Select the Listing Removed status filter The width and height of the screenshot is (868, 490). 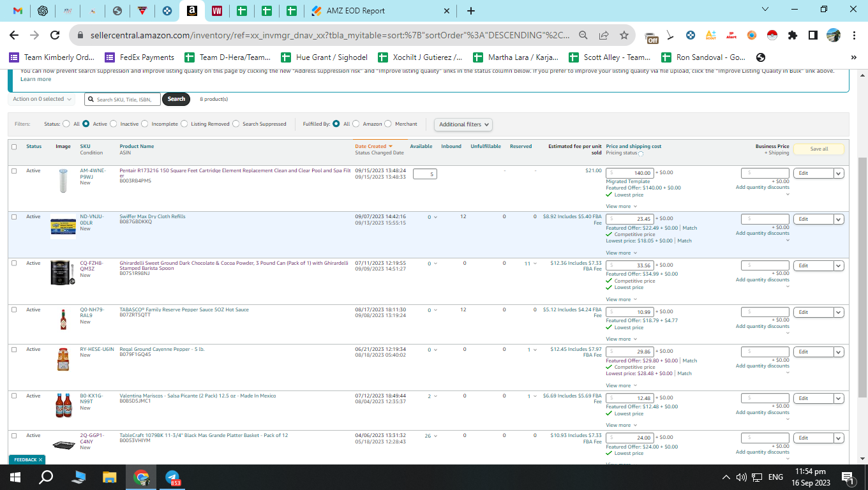(184, 124)
